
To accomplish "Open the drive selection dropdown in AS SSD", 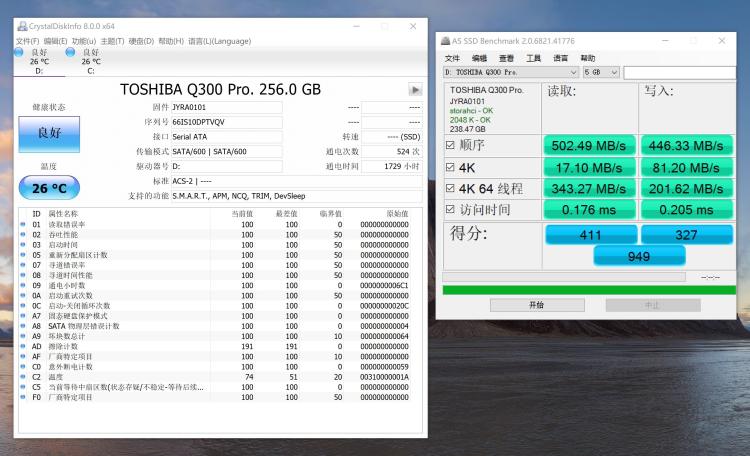I will click(x=511, y=72).
